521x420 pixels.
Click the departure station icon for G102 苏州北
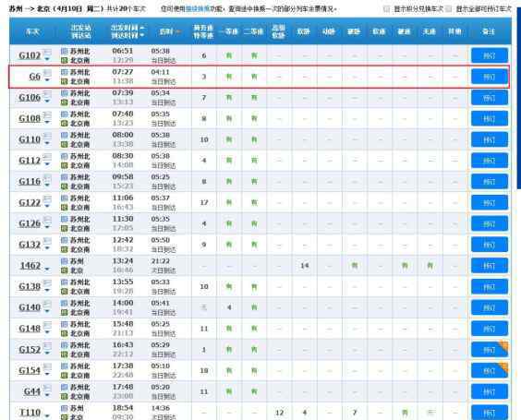tap(65, 51)
